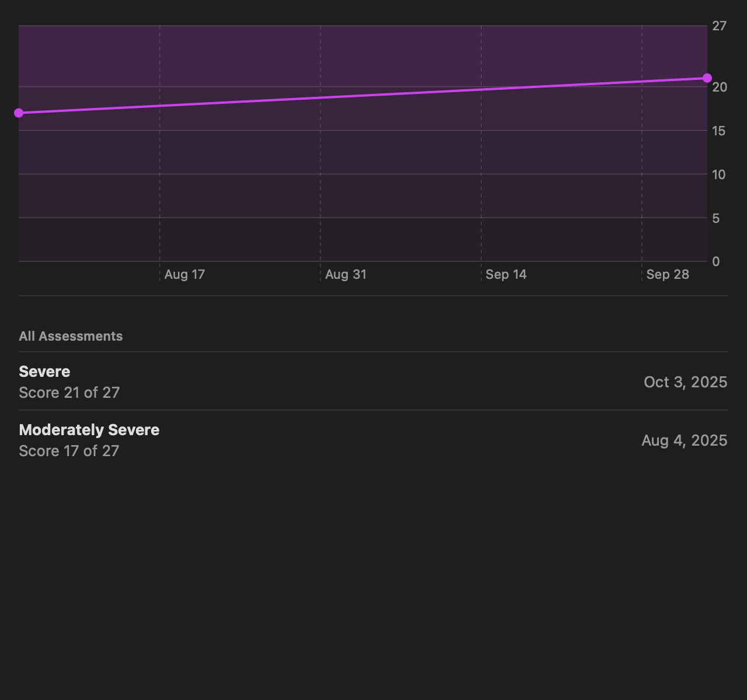Click the All Assessments heading
Viewport: 747px width, 700px height.
pos(71,337)
